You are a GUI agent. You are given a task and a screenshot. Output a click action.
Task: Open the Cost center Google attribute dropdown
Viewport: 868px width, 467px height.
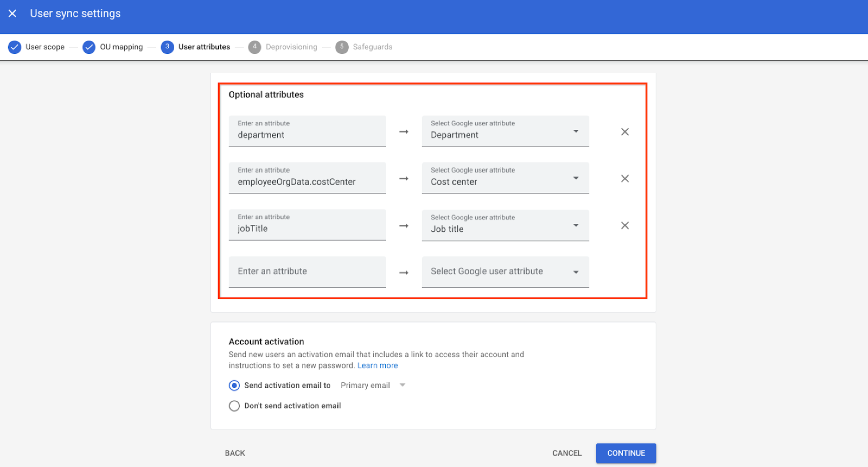[x=505, y=178]
